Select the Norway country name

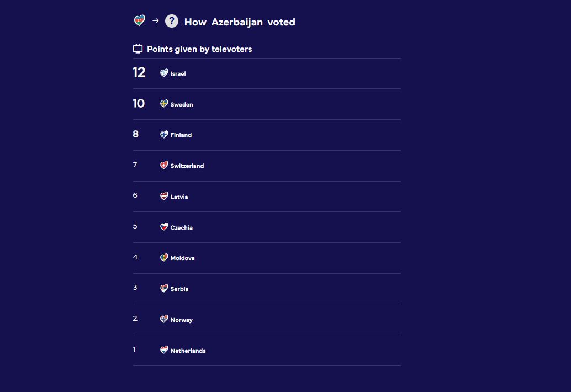(181, 320)
